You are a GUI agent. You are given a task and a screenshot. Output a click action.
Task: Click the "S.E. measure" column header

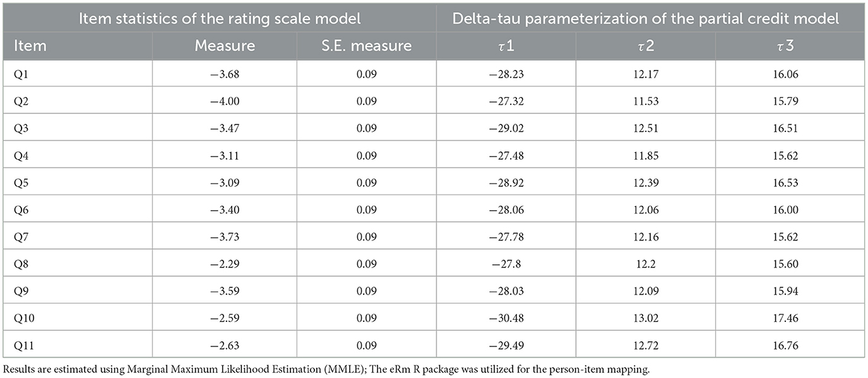coord(366,46)
